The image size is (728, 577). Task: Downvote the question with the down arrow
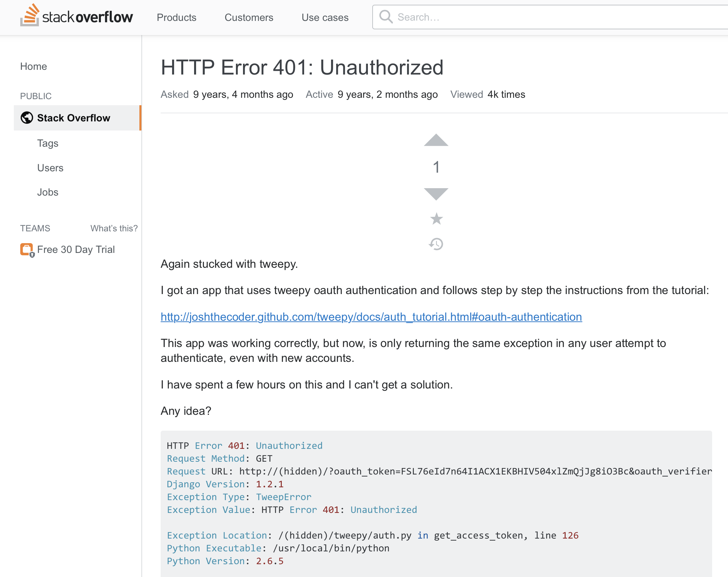tap(436, 194)
